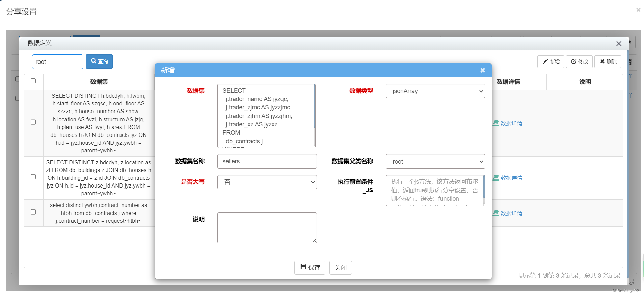Close the 数据定义 panel
This screenshot has height=296, width=644.
[x=618, y=43]
